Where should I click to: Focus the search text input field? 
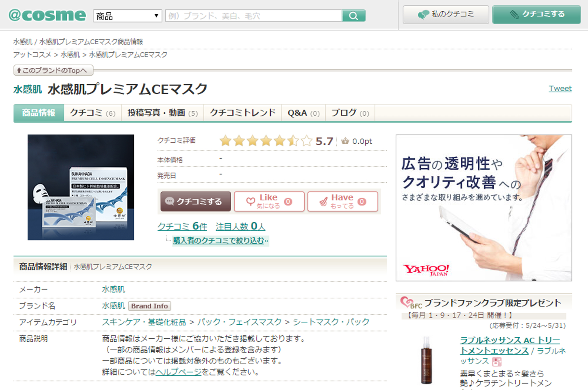point(253,16)
